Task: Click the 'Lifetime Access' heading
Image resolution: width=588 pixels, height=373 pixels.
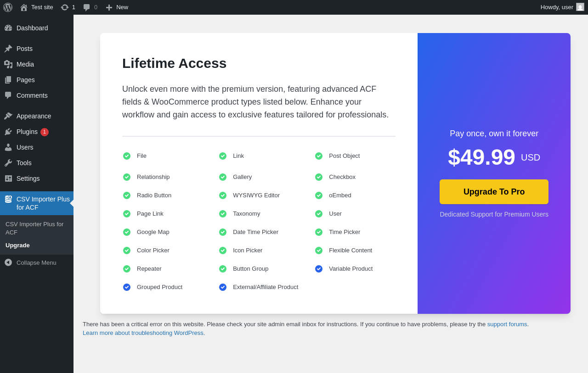Action: tap(175, 63)
